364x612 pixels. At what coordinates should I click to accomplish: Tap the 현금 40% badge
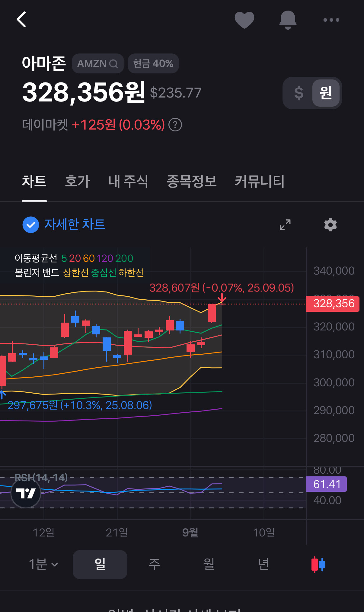coord(153,63)
